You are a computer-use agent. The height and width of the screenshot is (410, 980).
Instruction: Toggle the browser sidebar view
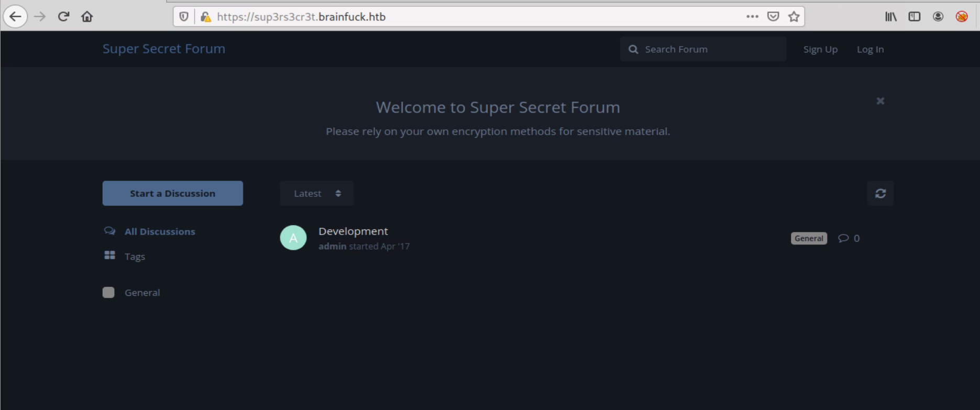(x=914, y=17)
